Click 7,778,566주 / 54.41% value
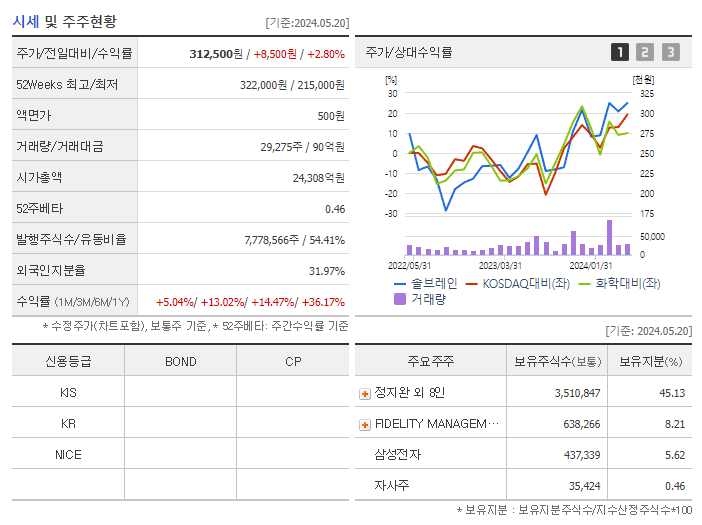Screen dimensions: 702x525 (x=295, y=240)
